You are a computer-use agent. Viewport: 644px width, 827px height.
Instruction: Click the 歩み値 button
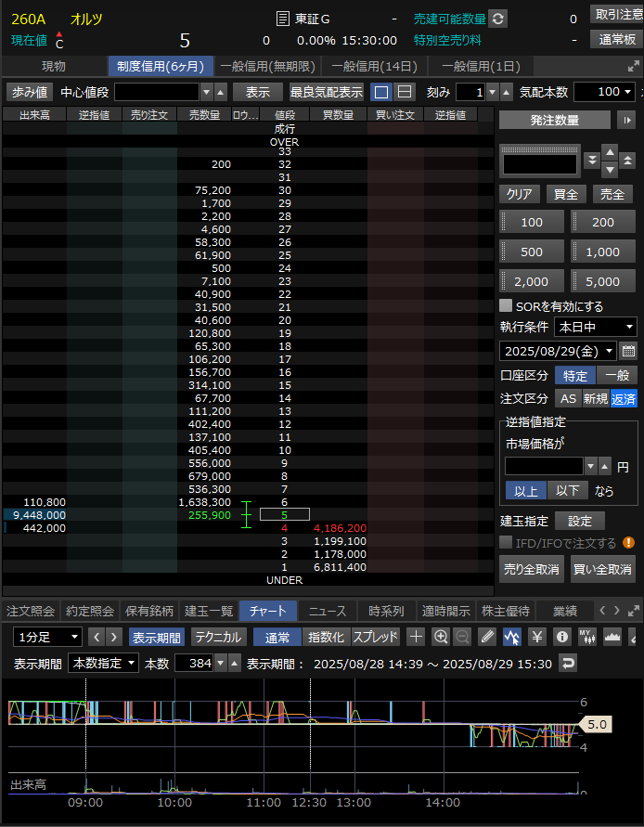pyautogui.click(x=30, y=92)
